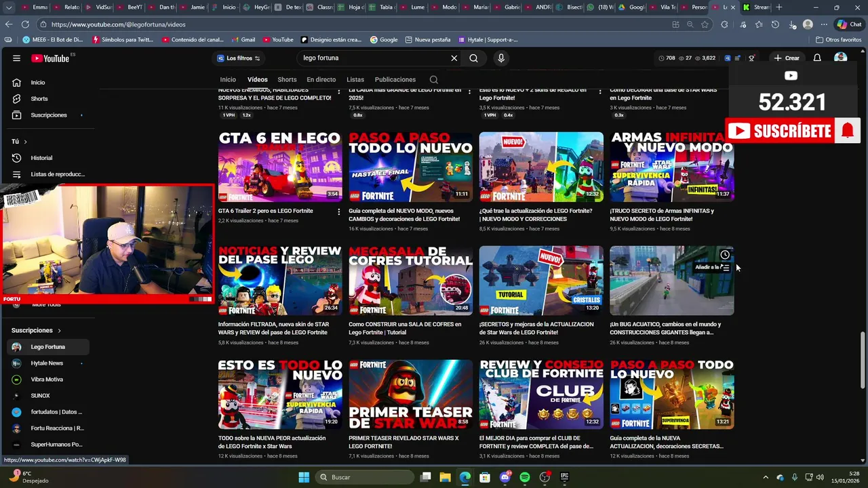The height and width of the screenshot is (488, 868).
Task: Open Lego Fortuna subscription channel
Action: pos(48,347)
